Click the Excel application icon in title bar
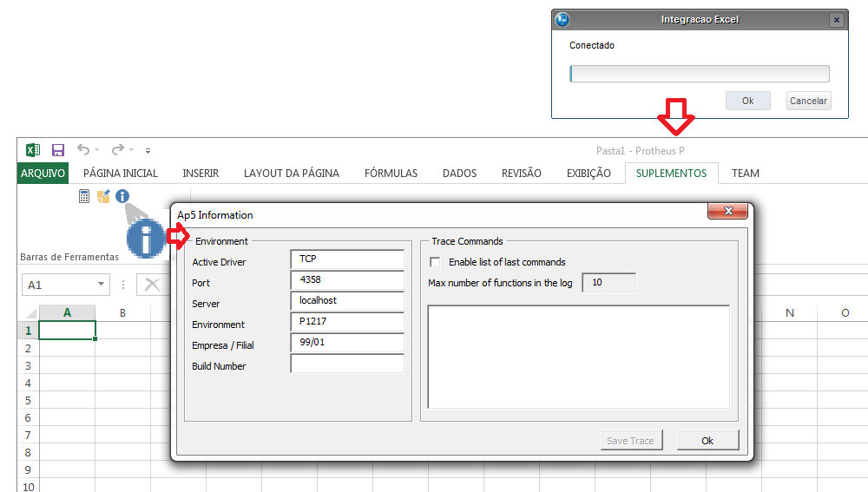 33,150
